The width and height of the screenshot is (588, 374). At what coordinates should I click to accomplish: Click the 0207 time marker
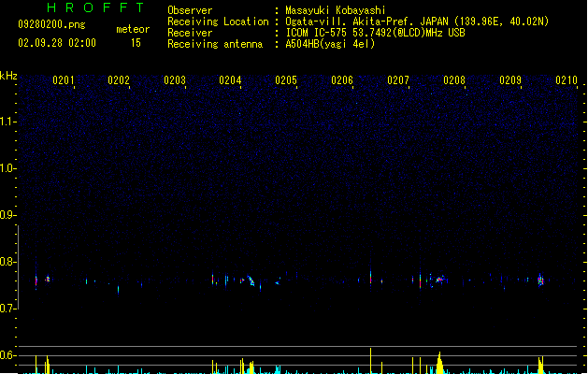coord(398,80)
